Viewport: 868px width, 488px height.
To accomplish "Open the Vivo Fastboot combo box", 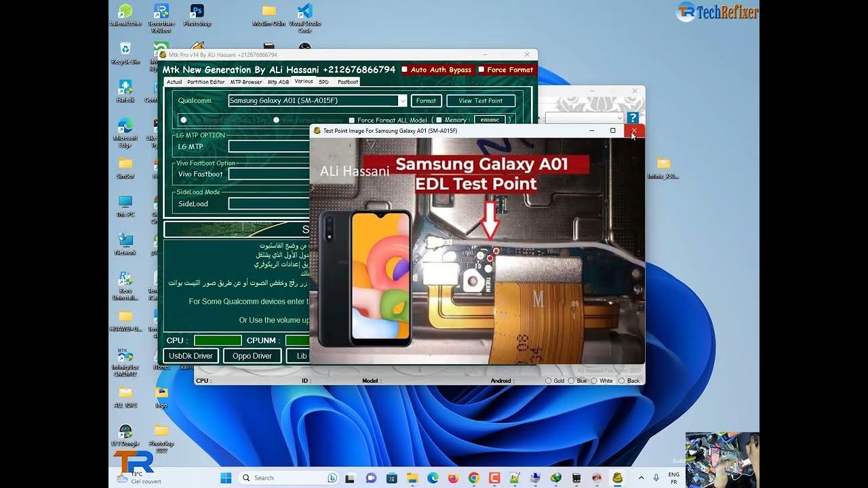I will coord(269,174).
